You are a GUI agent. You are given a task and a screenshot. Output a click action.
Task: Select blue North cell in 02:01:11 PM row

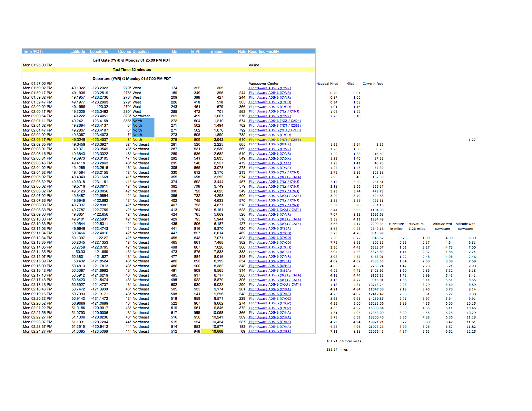(143, 121)
